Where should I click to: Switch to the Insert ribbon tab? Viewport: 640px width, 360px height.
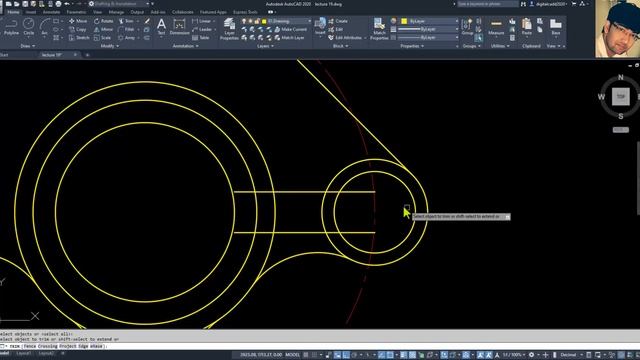click(31, 12)
